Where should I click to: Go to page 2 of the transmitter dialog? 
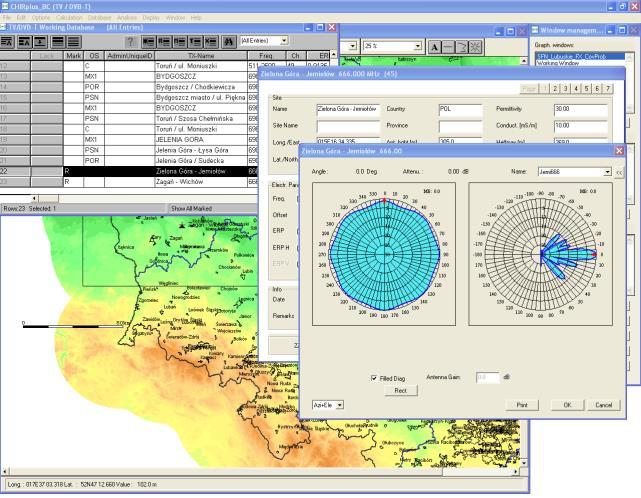[555, 89]
